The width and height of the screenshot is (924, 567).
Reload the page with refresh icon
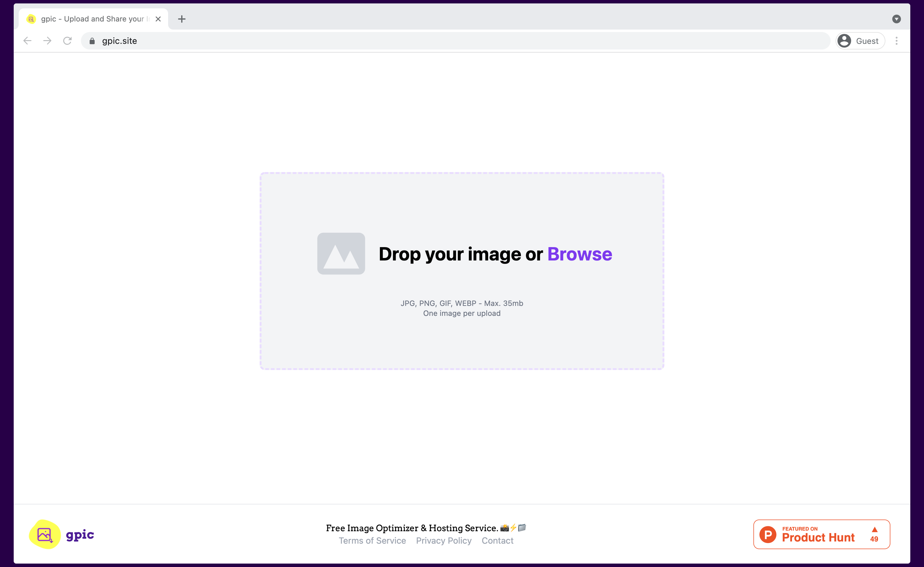tap(67, 41)
